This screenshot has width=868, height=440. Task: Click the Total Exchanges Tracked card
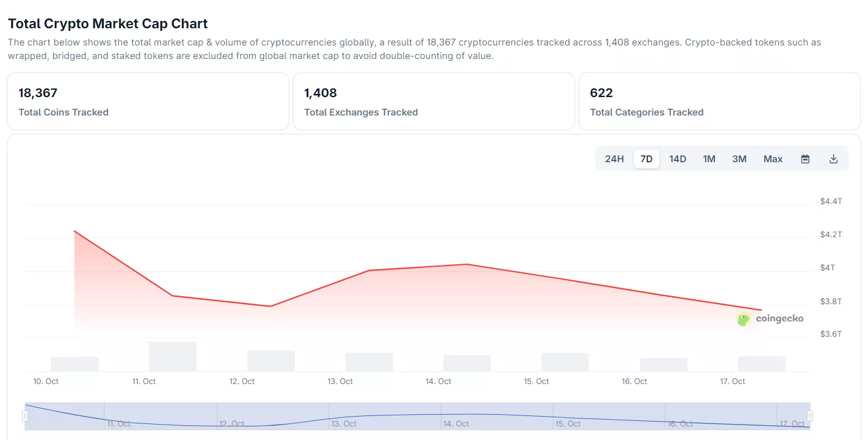tap(434, 101)
